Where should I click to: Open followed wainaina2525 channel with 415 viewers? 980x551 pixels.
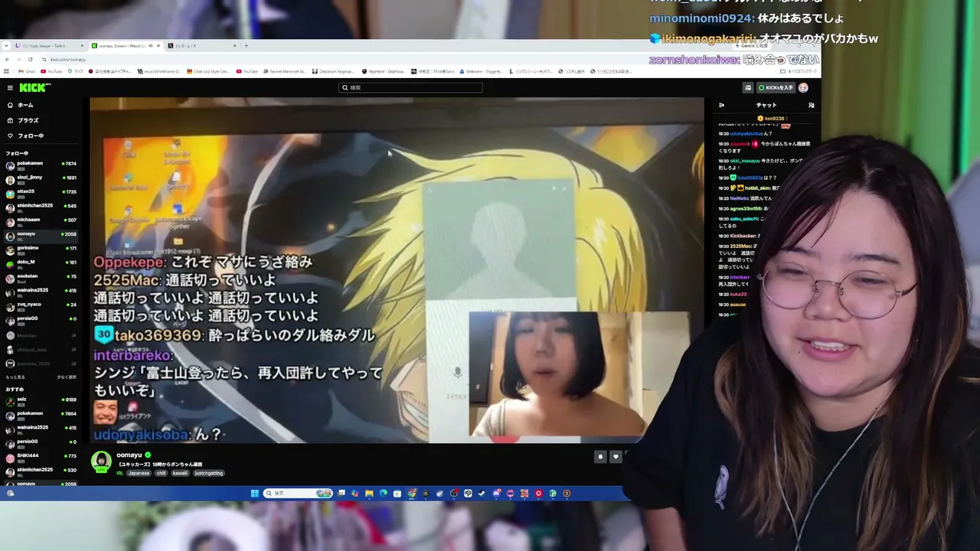click(40, 292)
